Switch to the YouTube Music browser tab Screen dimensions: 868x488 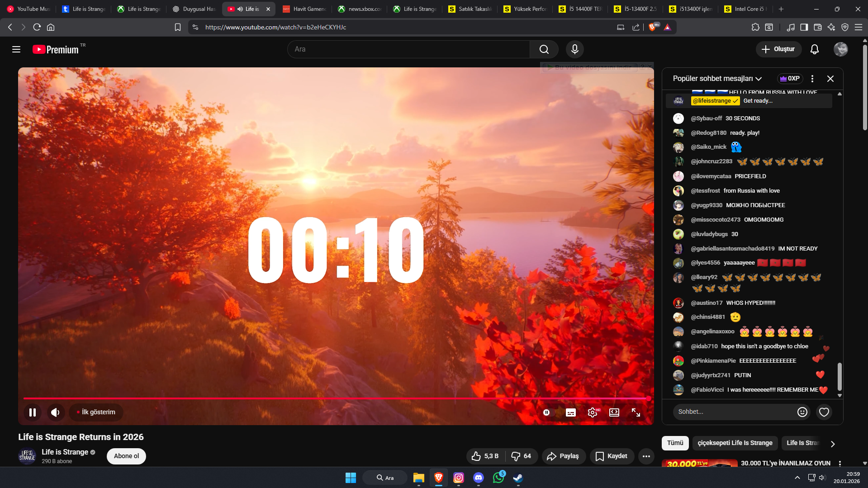click(x=29, y=9)
